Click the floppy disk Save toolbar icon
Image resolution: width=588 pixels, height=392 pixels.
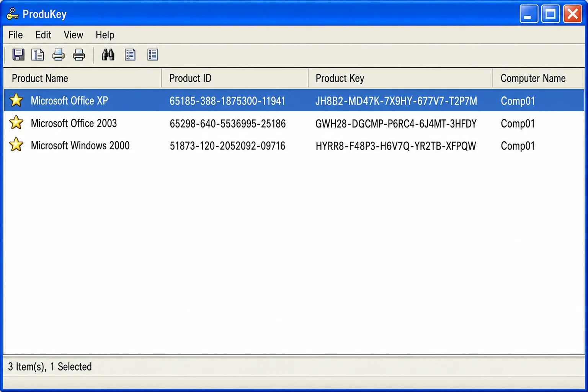18,55
